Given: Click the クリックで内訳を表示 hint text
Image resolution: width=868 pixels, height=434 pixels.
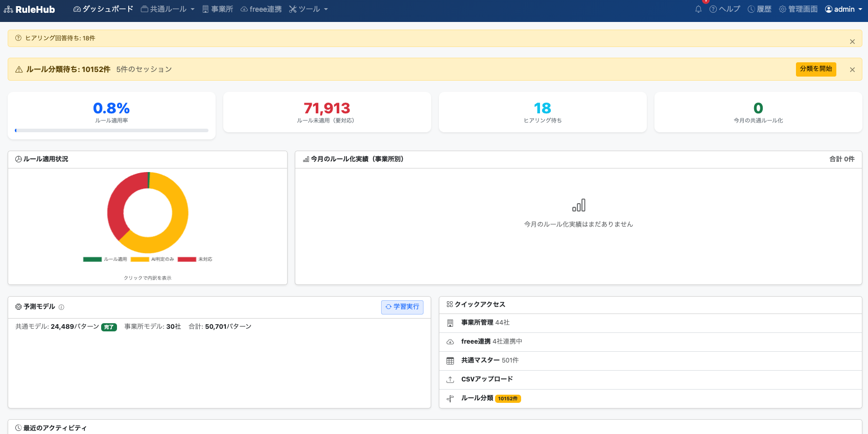Looking at the screenshot, I should click(x=148, y=278).
